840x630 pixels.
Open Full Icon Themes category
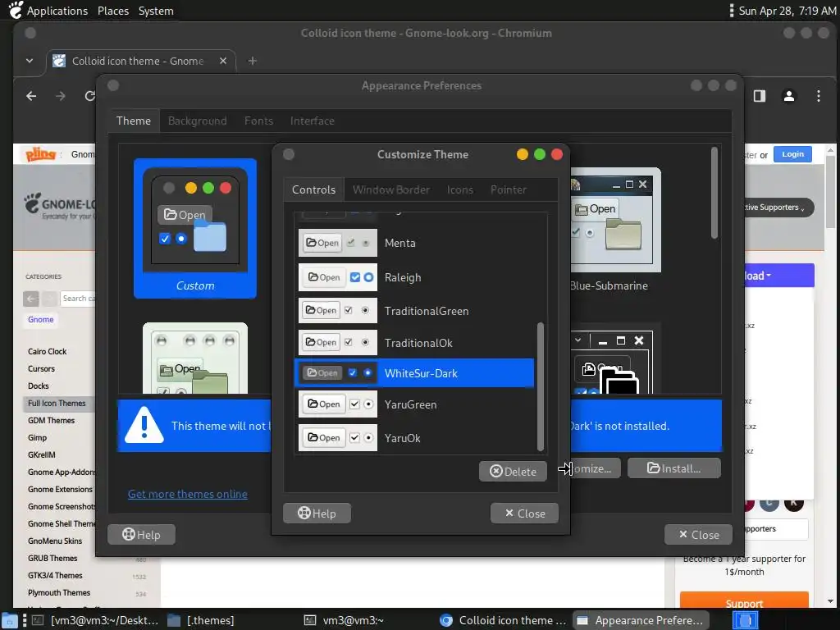(x=57, y=403)
